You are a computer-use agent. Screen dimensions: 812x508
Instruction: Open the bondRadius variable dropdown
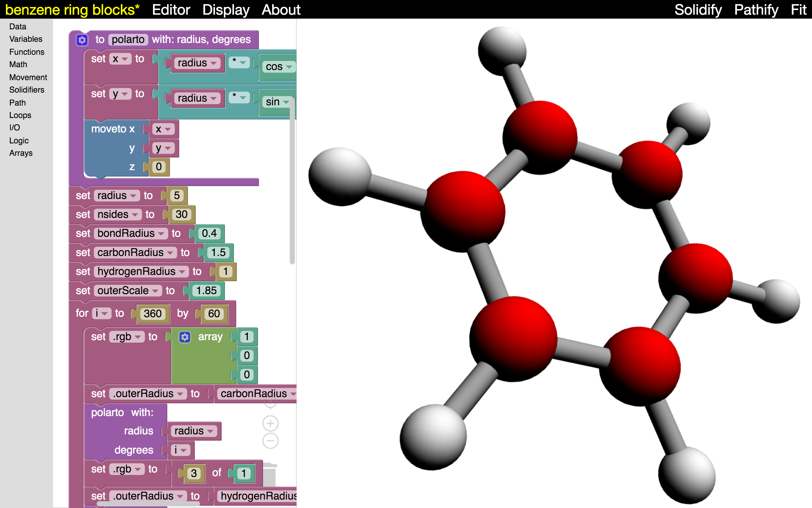tap(131, 233)
